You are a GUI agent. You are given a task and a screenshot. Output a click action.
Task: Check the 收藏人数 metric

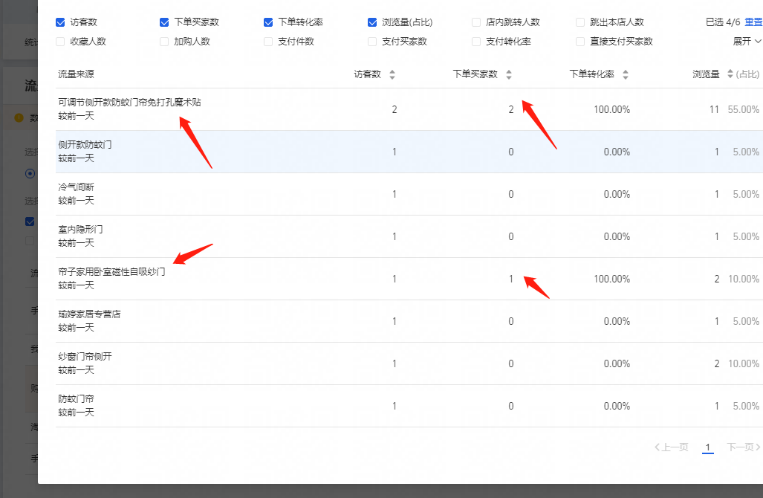[60, 41]
